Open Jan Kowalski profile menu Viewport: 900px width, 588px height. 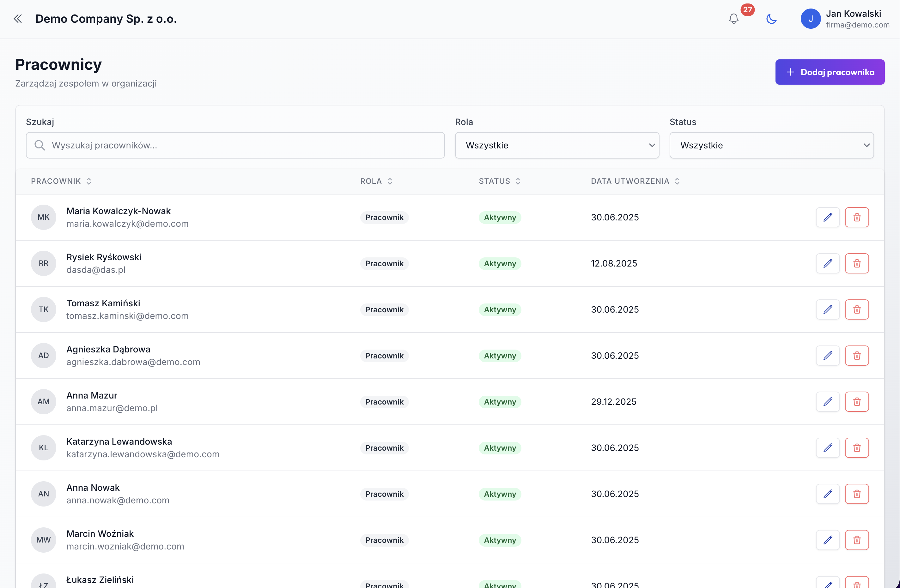tap(845, 19)
